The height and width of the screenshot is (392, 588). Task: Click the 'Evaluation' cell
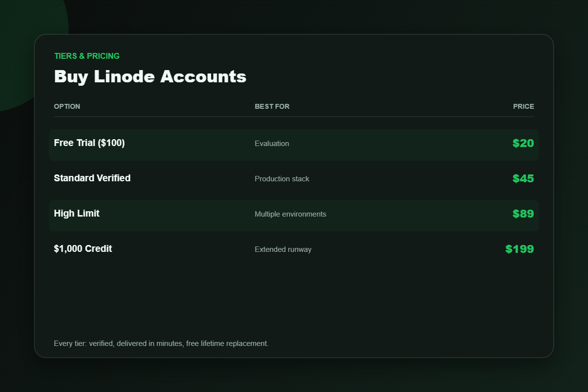[x=272, y=144]
